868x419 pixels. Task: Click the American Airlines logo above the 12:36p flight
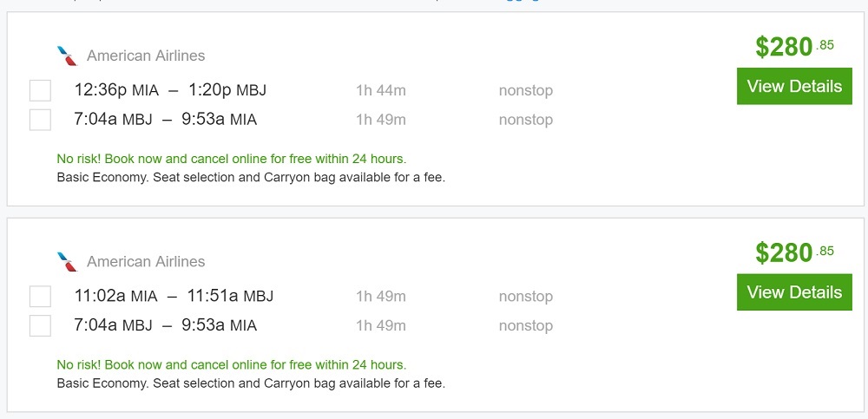(67, 56)
